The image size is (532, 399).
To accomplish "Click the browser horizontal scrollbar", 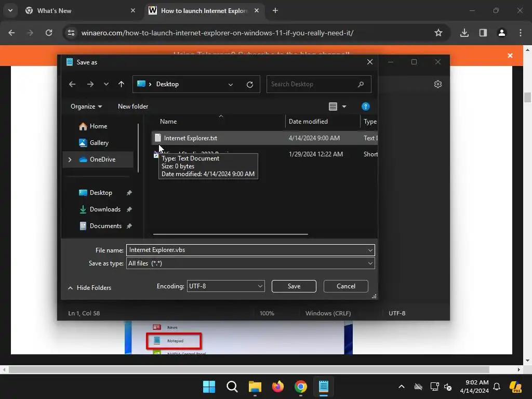I will pyautogui.click(x=249, y=369).
